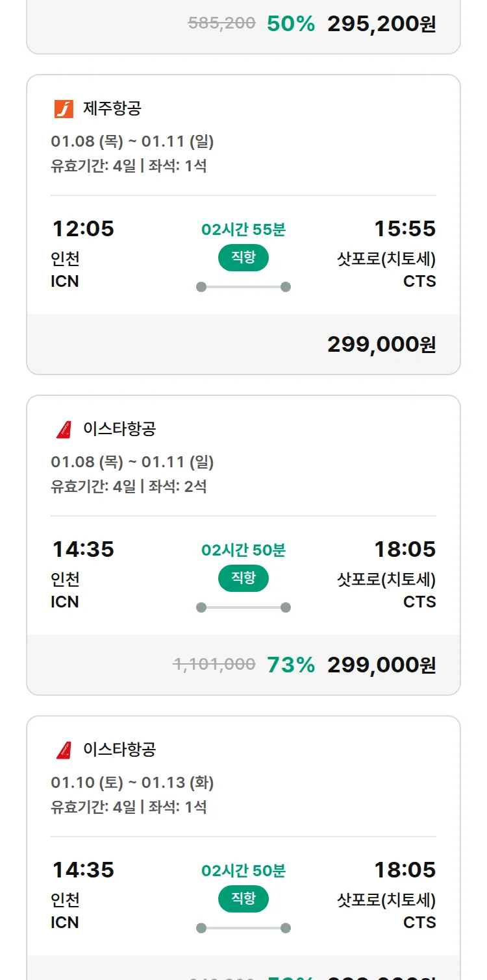487x980 pixels.
Task: Tap the 15:55 Sapporo arrival time
Action: [x=405, y=228]
